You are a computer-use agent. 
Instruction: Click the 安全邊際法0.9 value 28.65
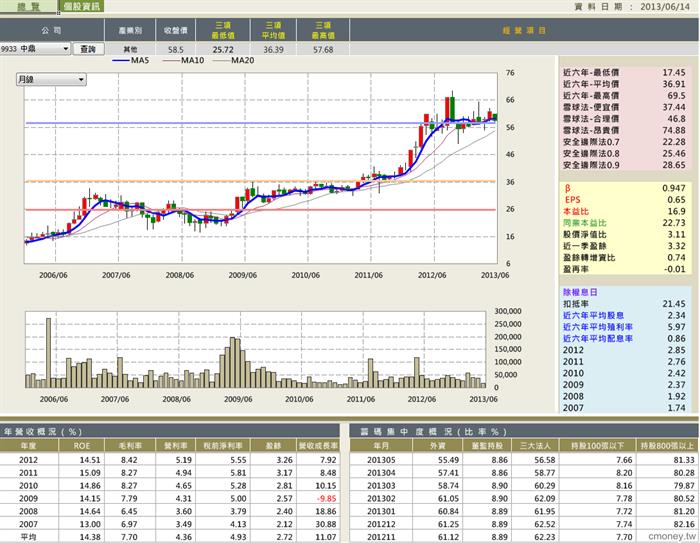pyautogui.click(x=674, y=165)
